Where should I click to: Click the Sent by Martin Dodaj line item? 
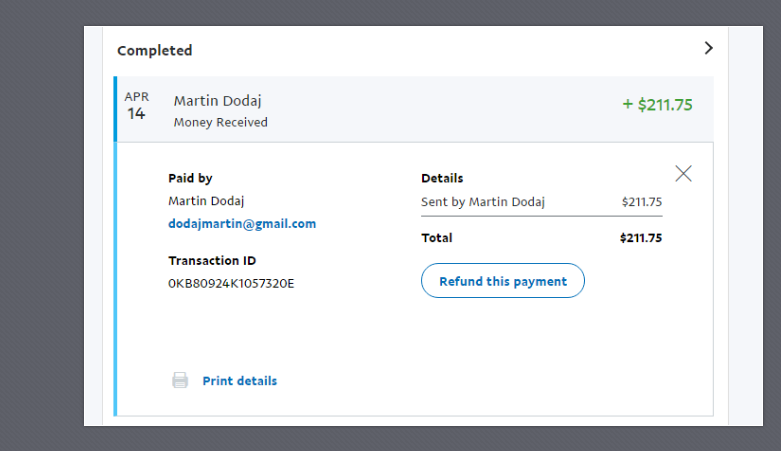coord(483,202)
